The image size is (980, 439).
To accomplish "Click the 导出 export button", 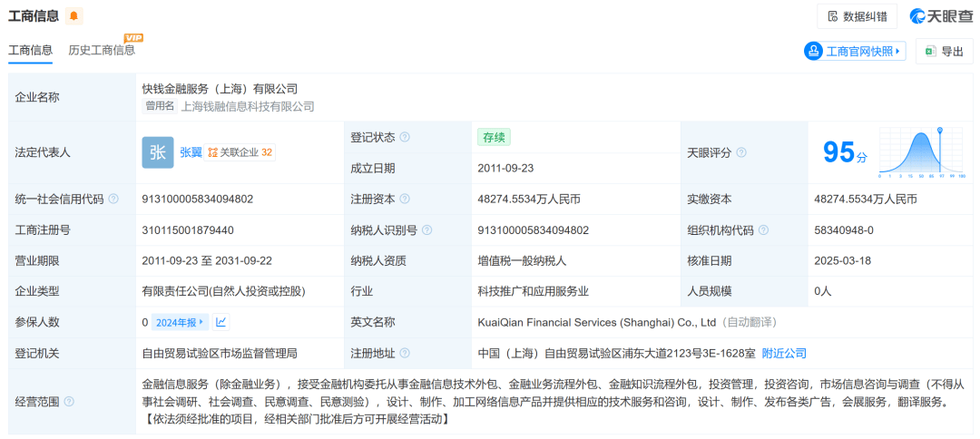I will click(944, 52).
